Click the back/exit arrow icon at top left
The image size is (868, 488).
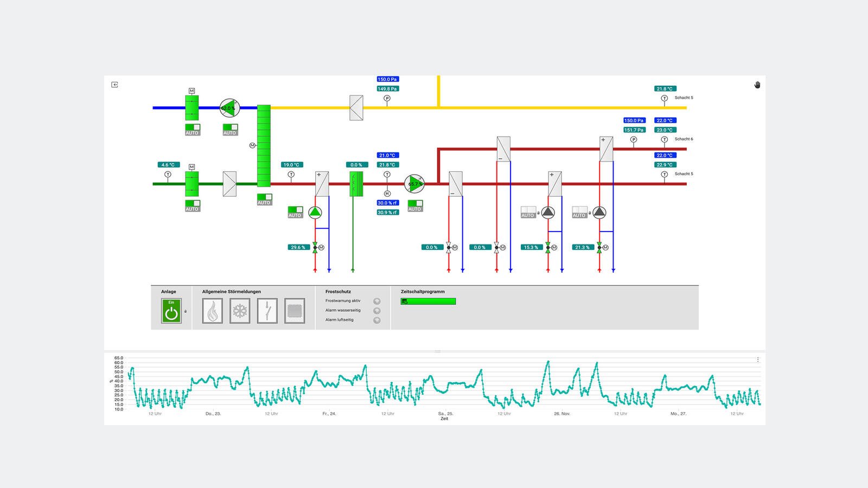[114, 85]
